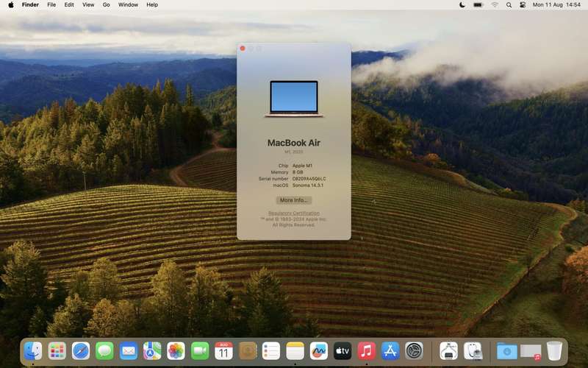Close the About This Mac window
The width and height of the screenshot is (588, 368).
[243, 49]
